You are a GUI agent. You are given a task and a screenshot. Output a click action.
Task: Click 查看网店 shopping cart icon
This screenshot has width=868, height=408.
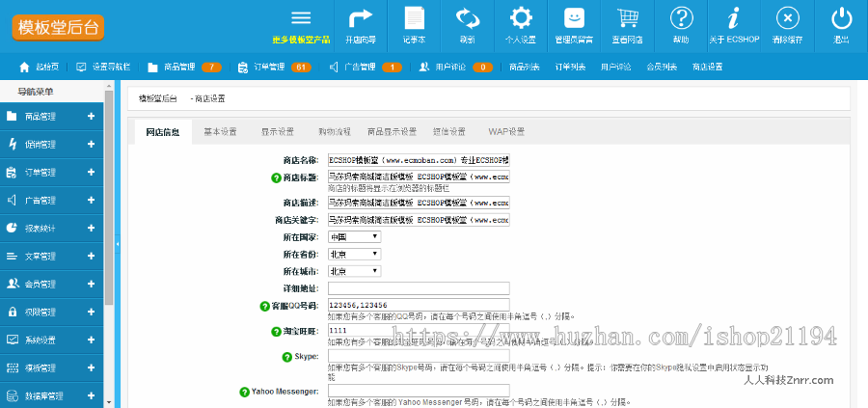[627, 17]
